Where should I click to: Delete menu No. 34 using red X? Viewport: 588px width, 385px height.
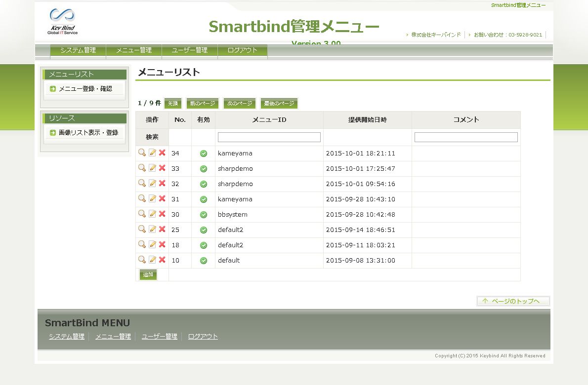tap(162, 153)
